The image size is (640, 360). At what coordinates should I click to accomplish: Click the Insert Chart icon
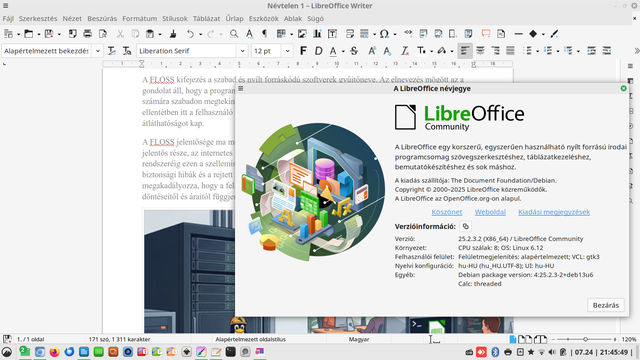click(317, 34)
